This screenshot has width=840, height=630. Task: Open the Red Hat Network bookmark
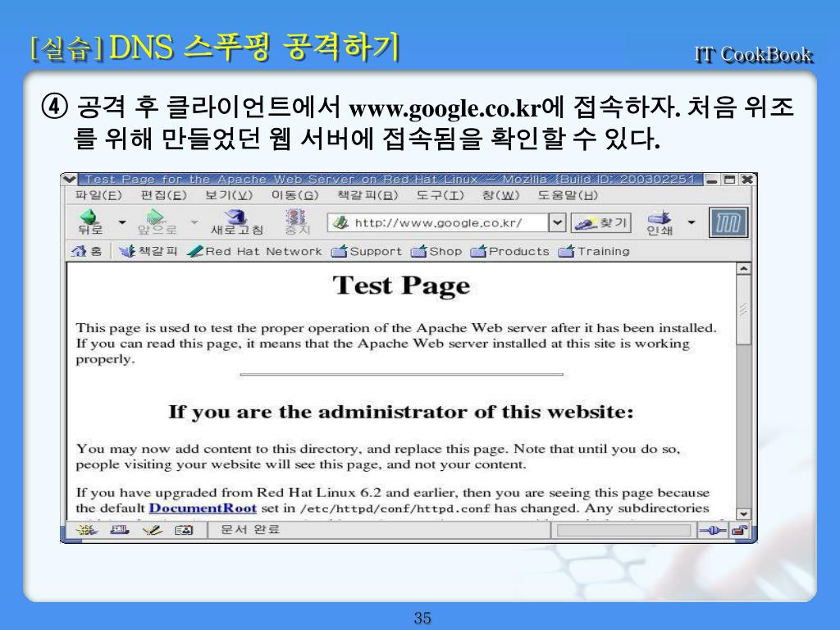click(x=254, y=251)
